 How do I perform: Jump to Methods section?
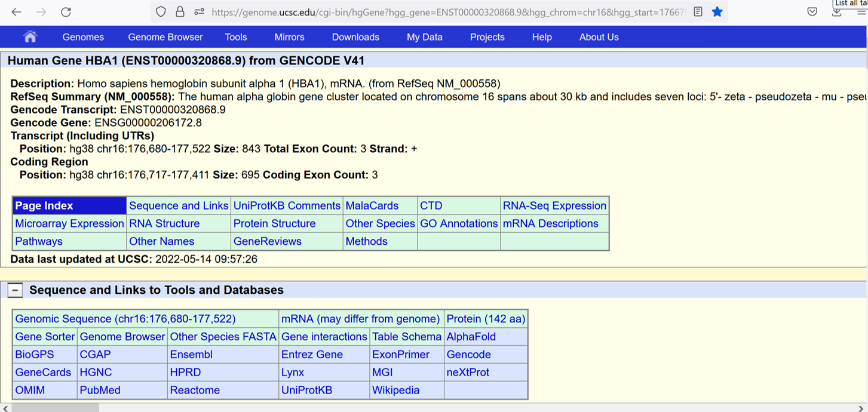point(367,241)
